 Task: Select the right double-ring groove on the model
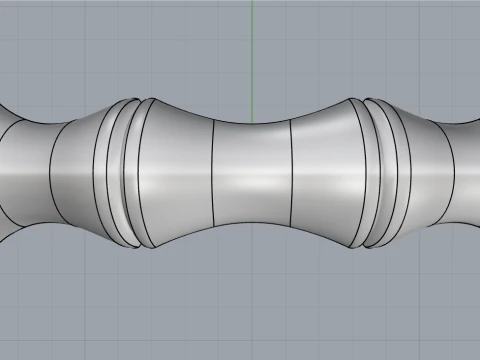379,173
